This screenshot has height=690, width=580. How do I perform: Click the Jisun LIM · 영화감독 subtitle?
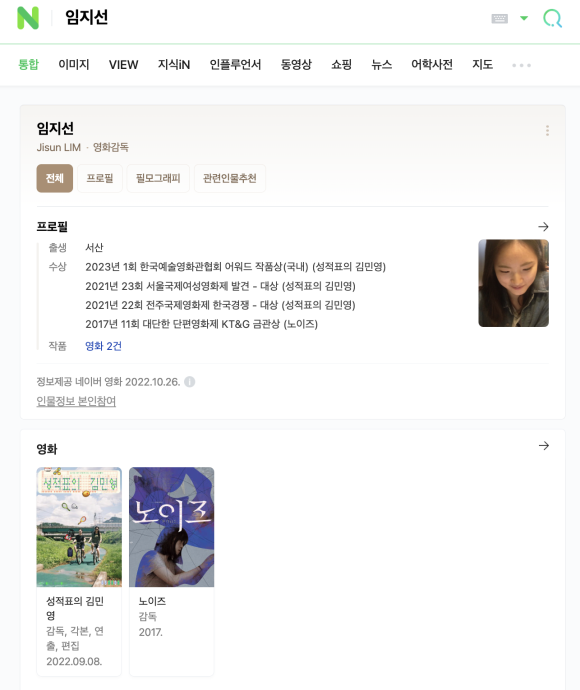[x=82, y=147]
